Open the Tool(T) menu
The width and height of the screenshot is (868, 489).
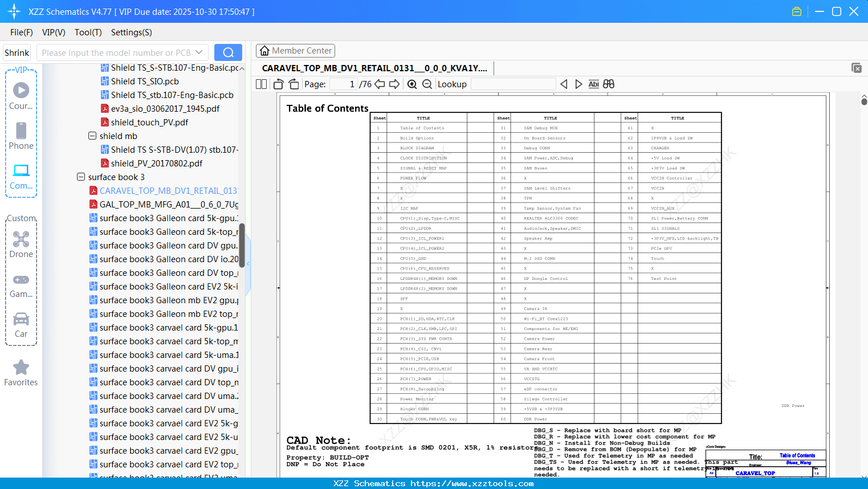[x=88, y=32]
